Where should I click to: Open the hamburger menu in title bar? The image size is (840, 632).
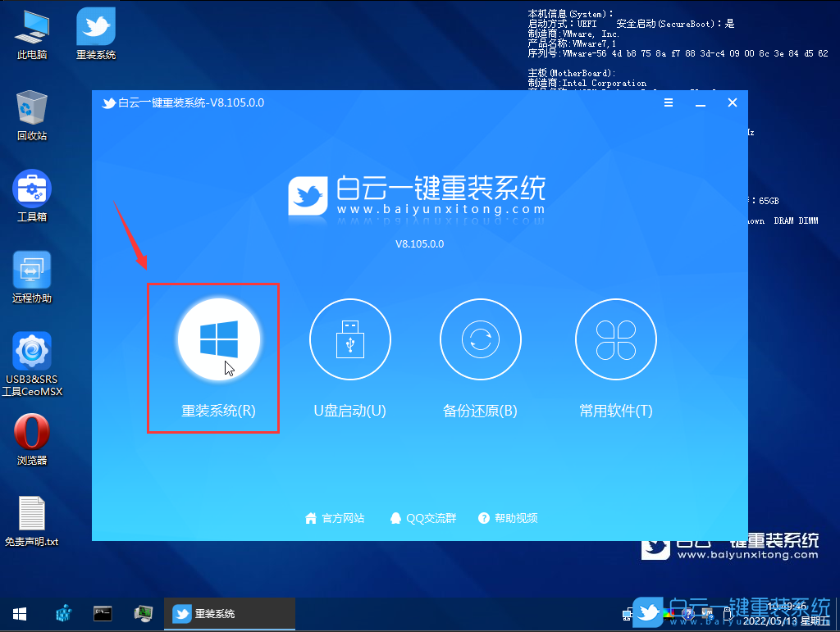tap(669, 102)
